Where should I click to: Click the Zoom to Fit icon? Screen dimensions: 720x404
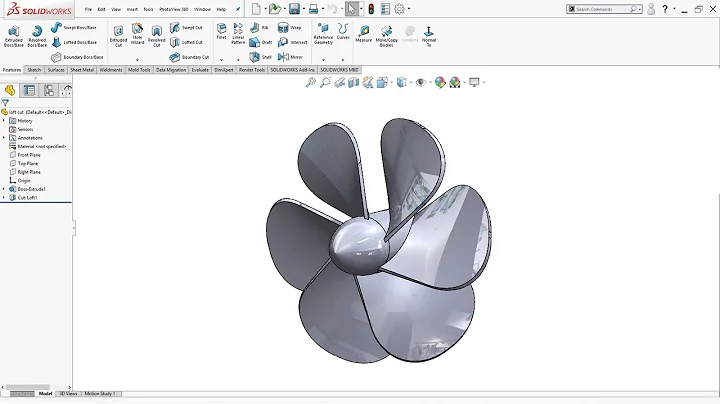tap(311, 82)
